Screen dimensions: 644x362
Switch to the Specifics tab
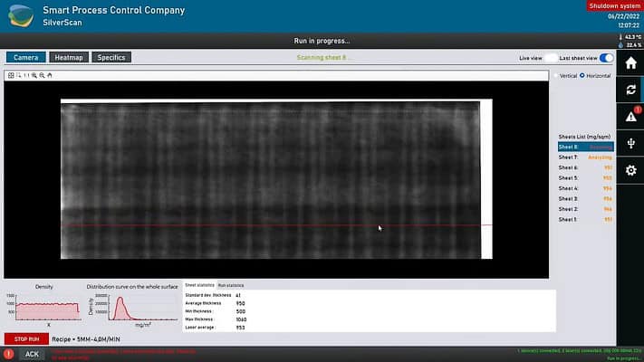tap(111, 57)
